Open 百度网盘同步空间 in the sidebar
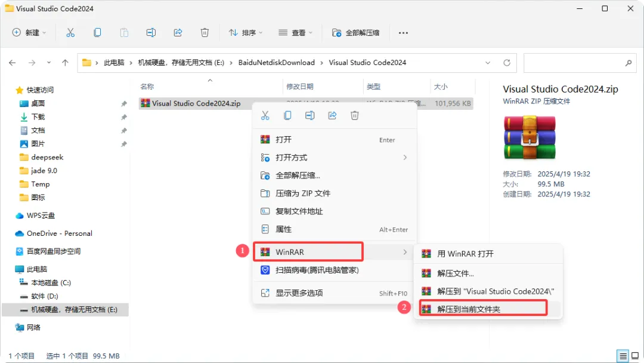The height and width of the screenshot is (363, 644). [54, 251]
